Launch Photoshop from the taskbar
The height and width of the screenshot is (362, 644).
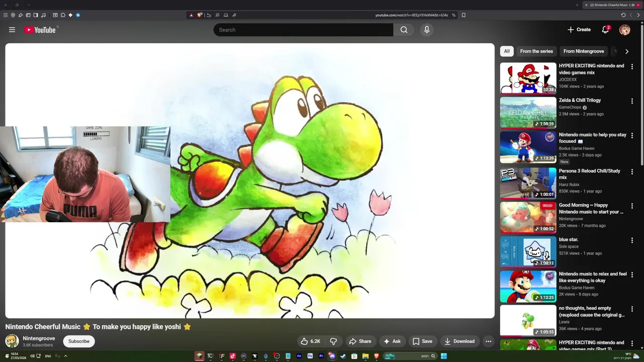coord(310,356)
